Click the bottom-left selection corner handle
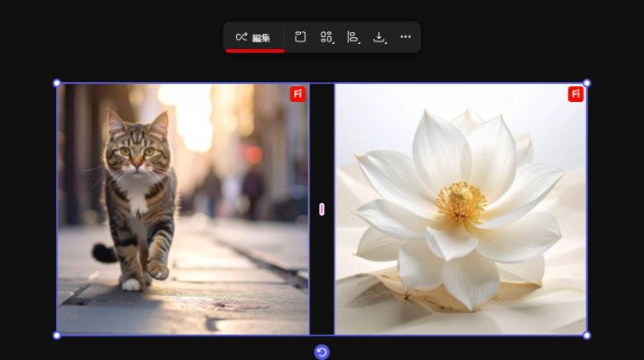This screenshot has width=644, height=360. pos(57,335)
